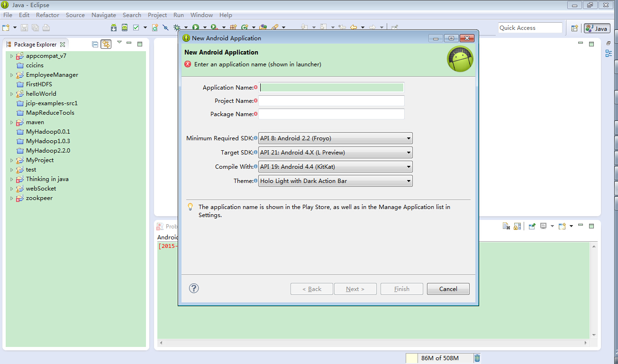Click the console horizontal scrollbar
Image resolution: width=618 pixels, height=364 pixels.
click(374, 343)
